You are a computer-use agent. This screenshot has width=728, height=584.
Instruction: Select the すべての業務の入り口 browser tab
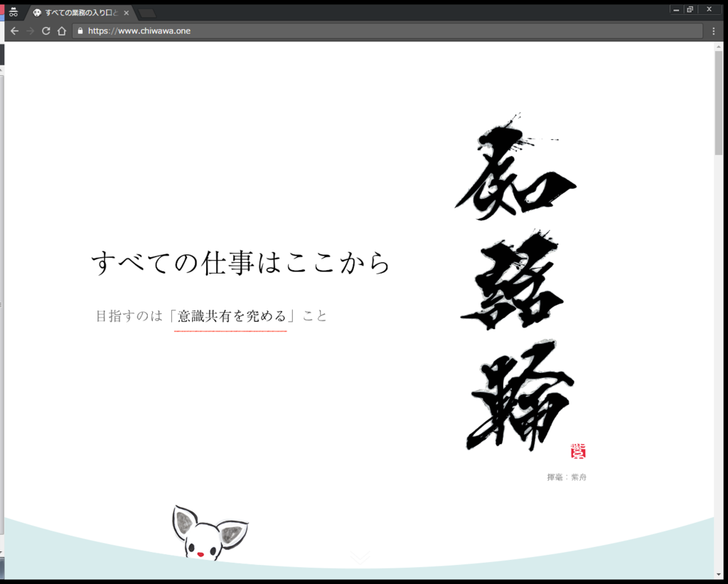click(x=80, y=13)
